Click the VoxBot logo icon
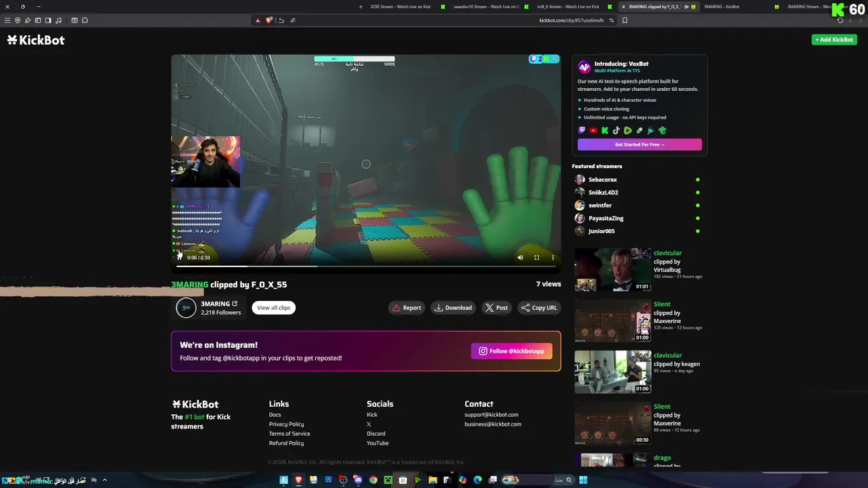Image resolution: width=868 pixels, height=488 pixels. (584, 66)
